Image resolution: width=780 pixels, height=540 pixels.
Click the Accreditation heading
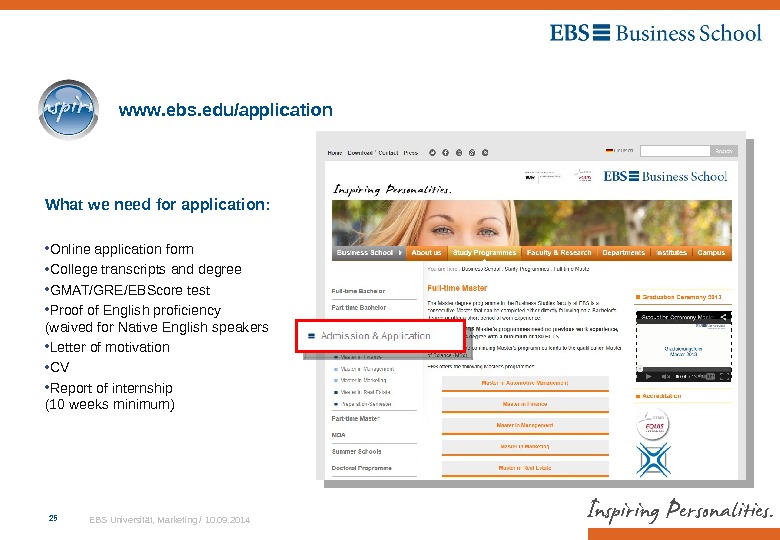pyautogui.click(x=662, y=396)
